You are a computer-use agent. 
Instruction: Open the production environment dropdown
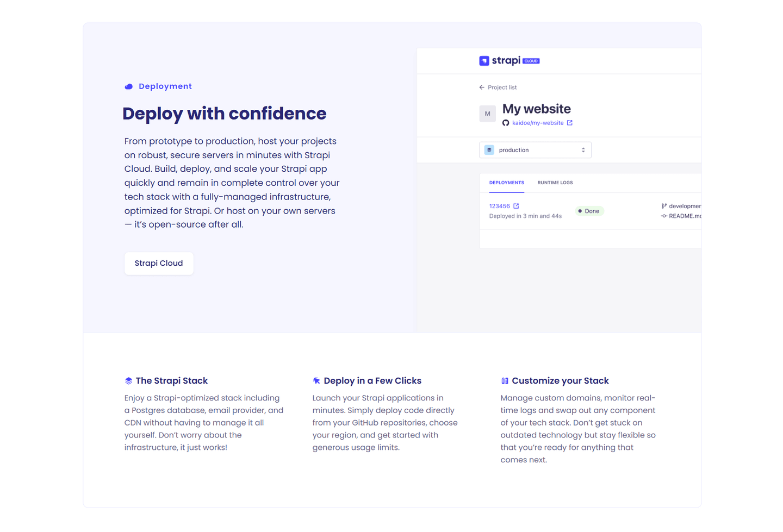click(x=535, y=150)
